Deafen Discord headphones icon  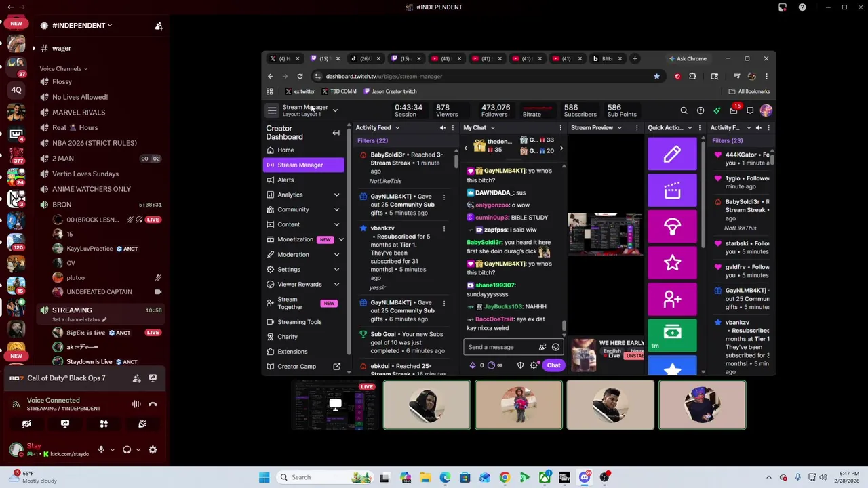tap(127, 449)
